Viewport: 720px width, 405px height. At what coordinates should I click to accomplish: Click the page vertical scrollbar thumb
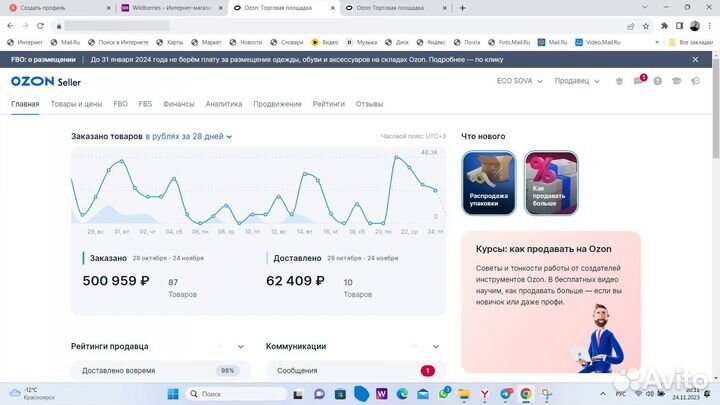point(715,108)
